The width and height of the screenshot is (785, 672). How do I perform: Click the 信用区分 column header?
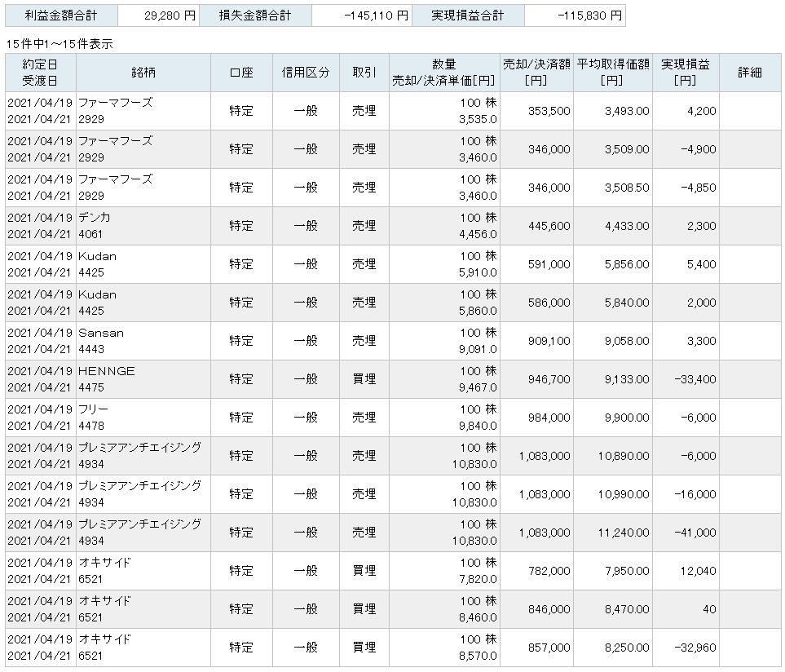(x=306, y=73)
